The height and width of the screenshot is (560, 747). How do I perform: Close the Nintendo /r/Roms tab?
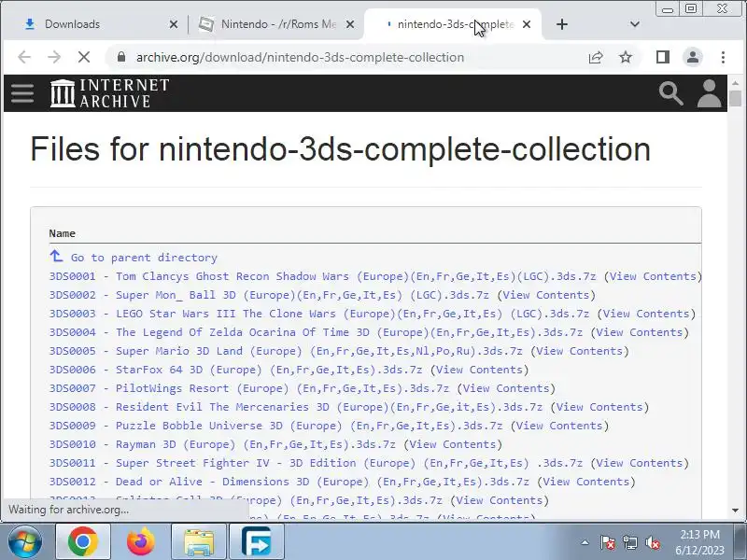(x=350, y=24)
